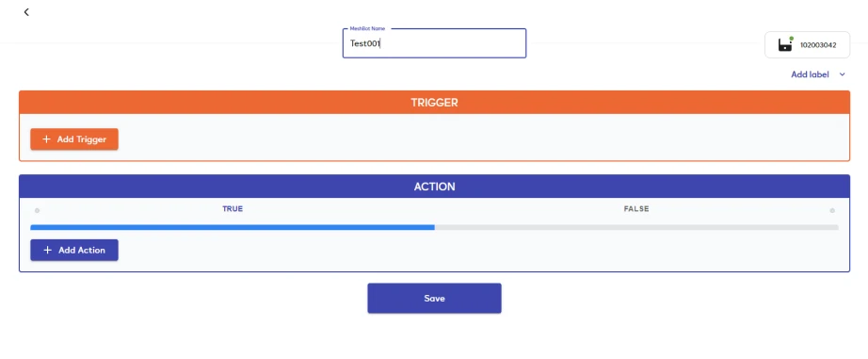Click the plus icon on Add Action

point(47,250)
